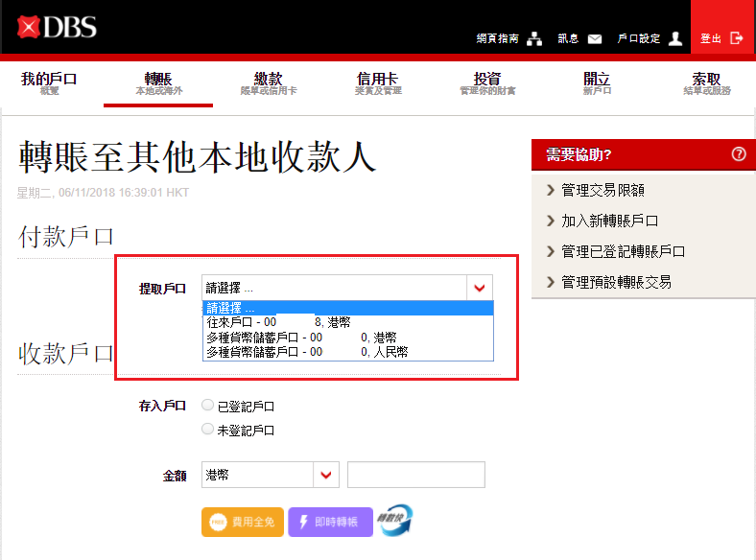Image resolution: width=756 pixels, height=560 pixels.
Task: Click the 轉數快 FPS logo icon
Action: tap(394, 521)
